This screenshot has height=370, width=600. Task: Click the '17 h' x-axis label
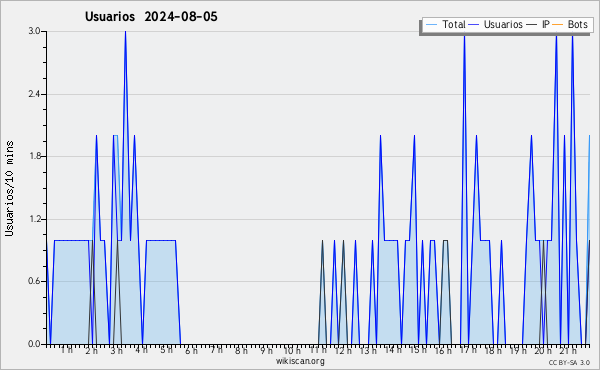click(468, 350)
